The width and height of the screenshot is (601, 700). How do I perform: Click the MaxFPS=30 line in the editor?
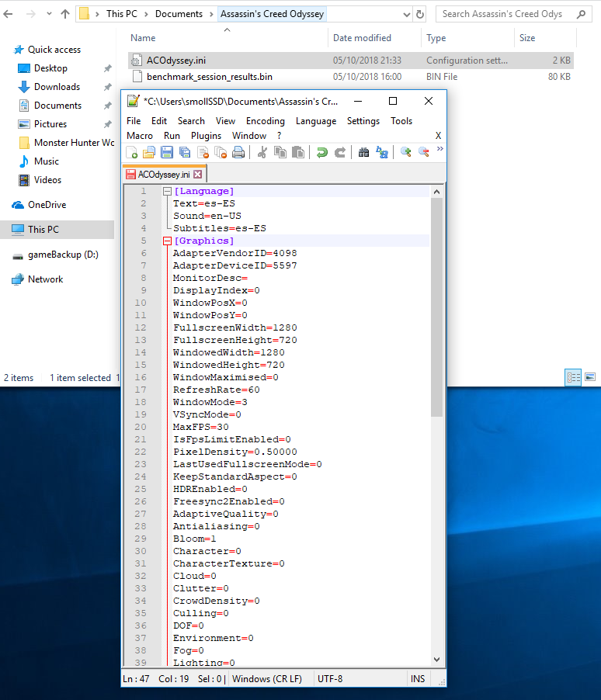pos(200,427)
